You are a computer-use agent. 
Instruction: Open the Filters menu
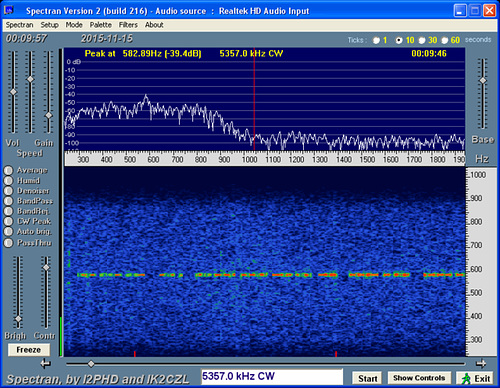pos(128,25)
